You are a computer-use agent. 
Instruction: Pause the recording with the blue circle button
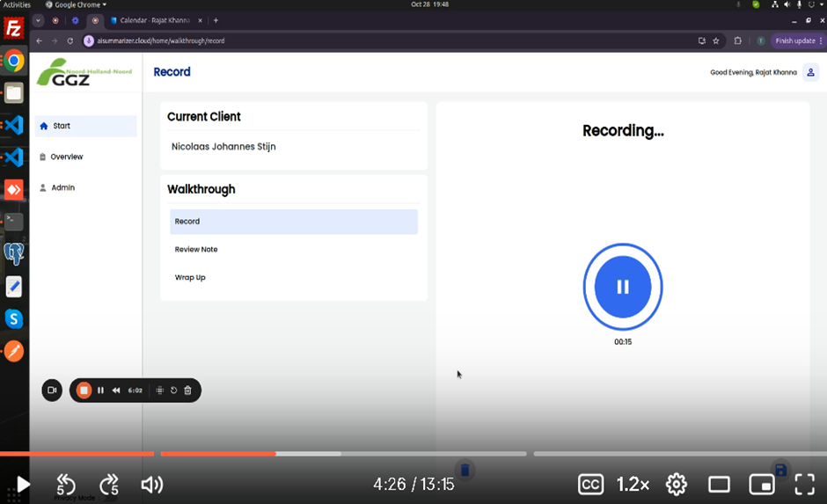pos(623,287)
